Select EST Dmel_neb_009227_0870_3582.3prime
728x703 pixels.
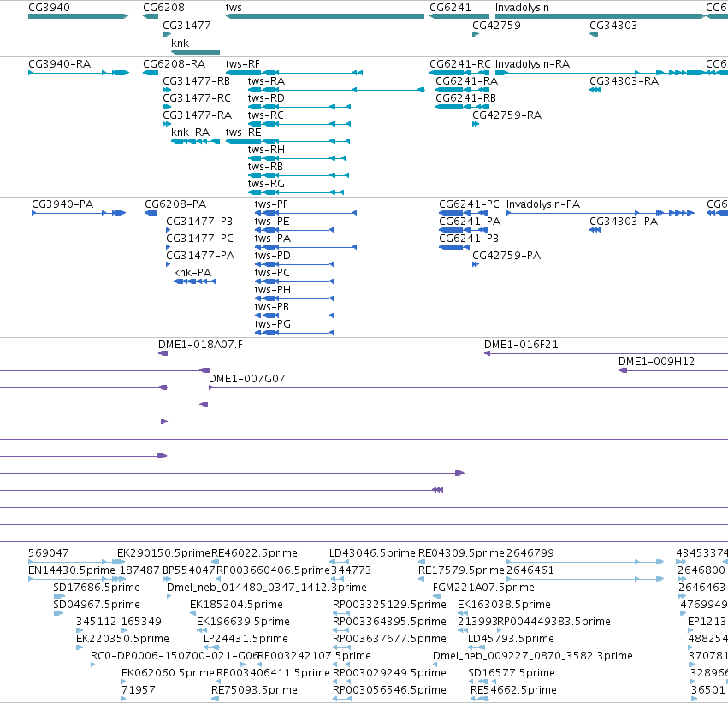pos(533,656)
